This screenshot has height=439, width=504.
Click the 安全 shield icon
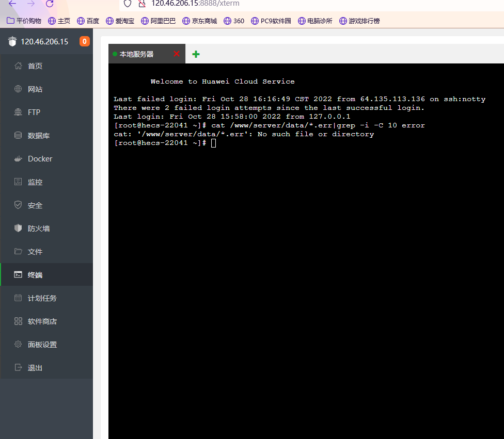[18, 205]
